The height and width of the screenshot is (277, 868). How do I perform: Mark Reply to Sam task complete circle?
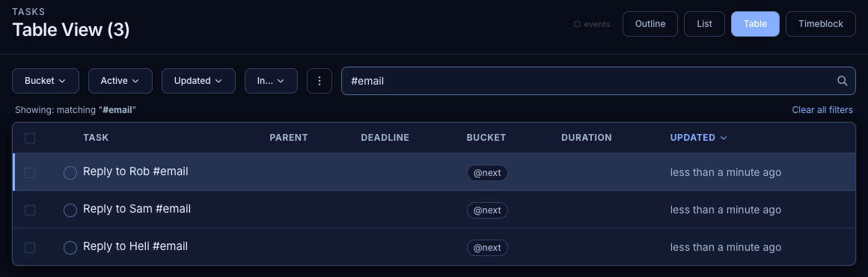[x=70, y=210]
